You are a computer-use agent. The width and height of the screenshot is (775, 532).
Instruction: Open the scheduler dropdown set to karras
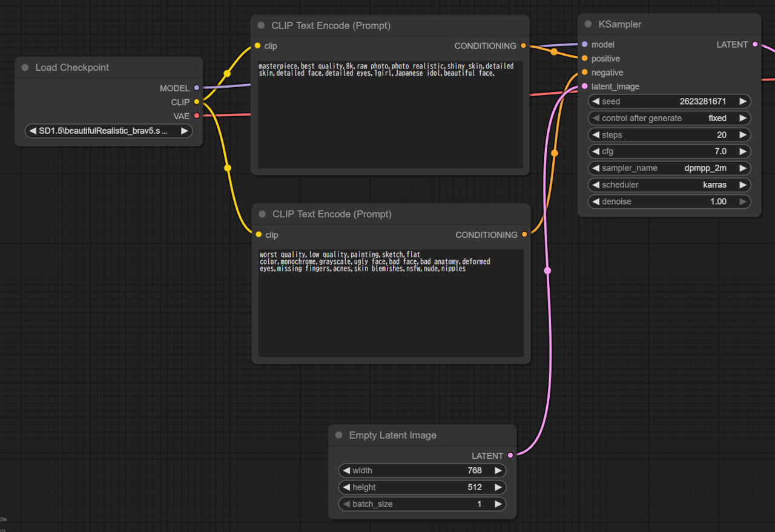(669, 185)
